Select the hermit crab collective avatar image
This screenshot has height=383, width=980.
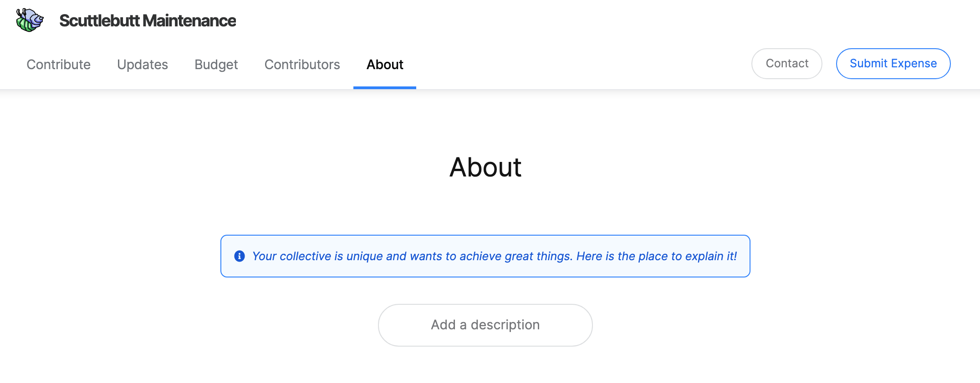click(30, 20)
